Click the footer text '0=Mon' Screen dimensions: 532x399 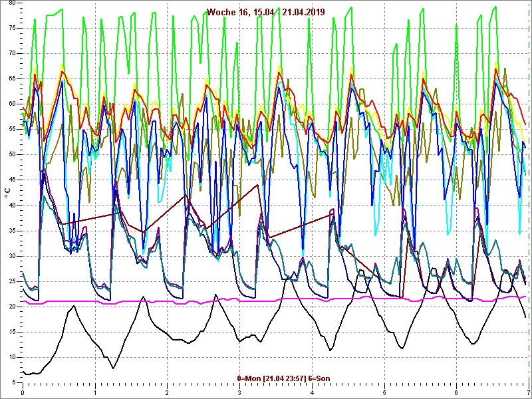click(x=249, y=378)
